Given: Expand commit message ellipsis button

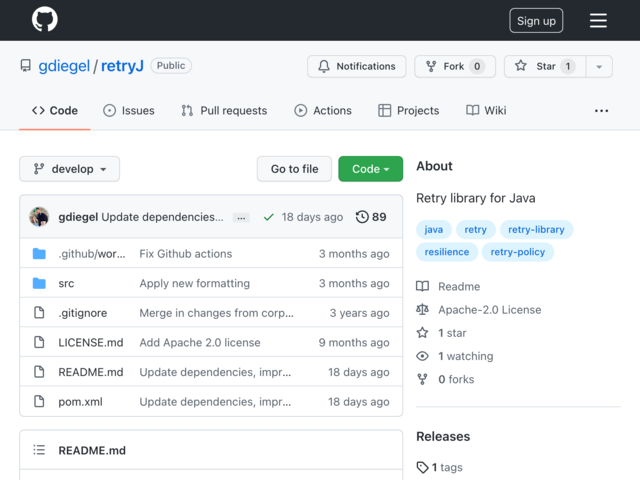Looking at the screenshot, I should pyautogui.click(x=241, y=217).
